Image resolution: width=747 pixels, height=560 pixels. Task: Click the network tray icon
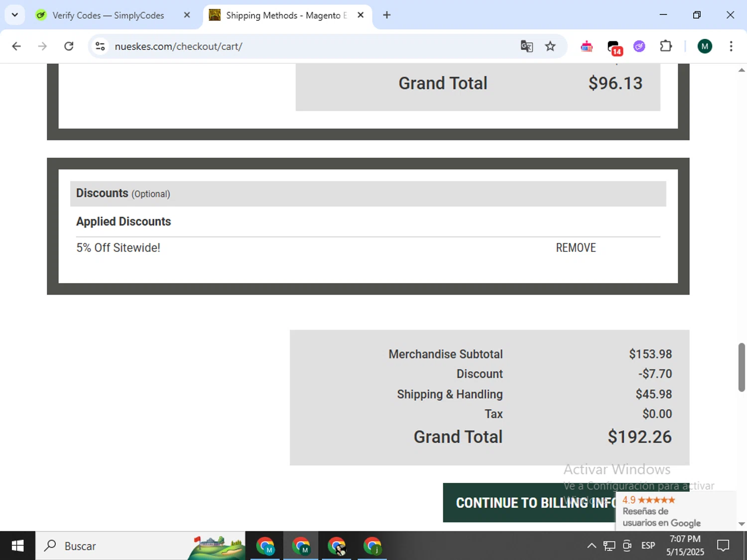pyautogui.click(x=609, y=546)
